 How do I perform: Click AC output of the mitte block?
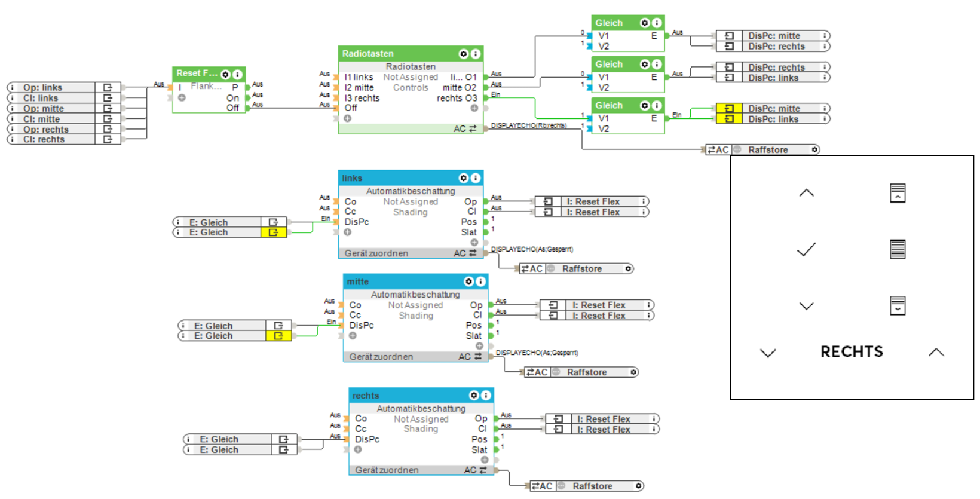click(x=470, y=357)
